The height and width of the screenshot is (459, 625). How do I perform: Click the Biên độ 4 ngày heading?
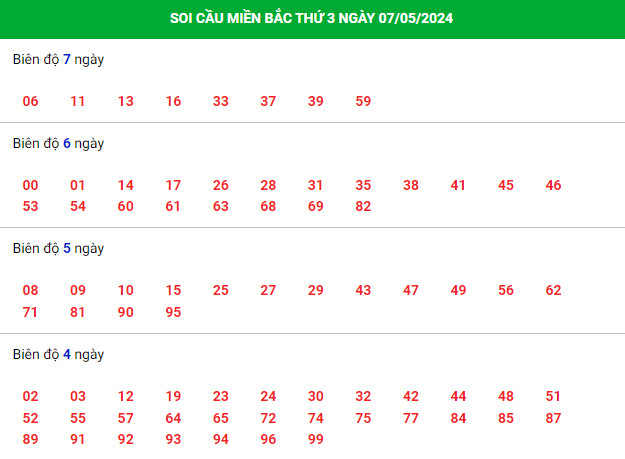click(x=58, y=355)
